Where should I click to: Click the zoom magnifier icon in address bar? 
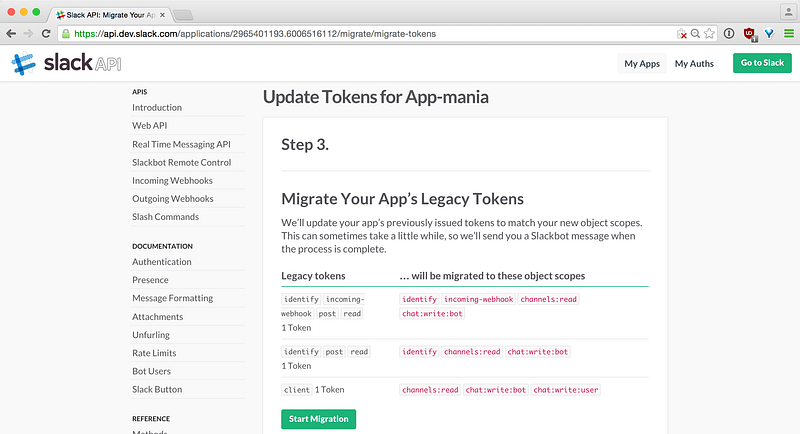click(x=695, y=34)
